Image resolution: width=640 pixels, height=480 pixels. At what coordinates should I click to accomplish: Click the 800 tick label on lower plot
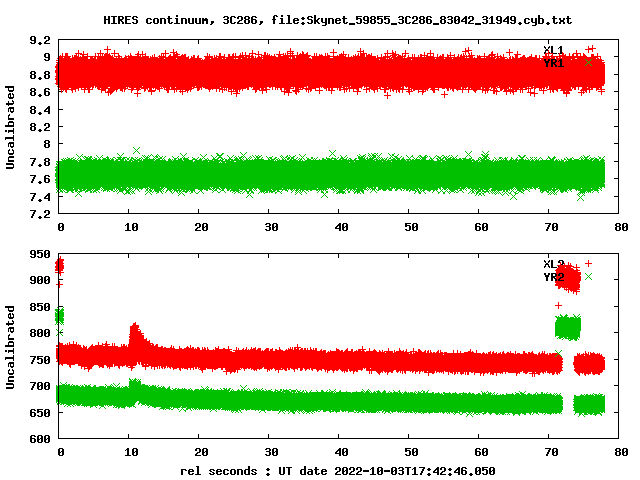tap(40, 333)
